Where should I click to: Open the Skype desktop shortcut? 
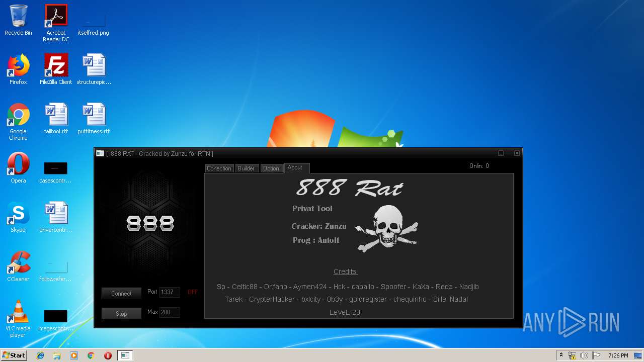click(18, 217)
